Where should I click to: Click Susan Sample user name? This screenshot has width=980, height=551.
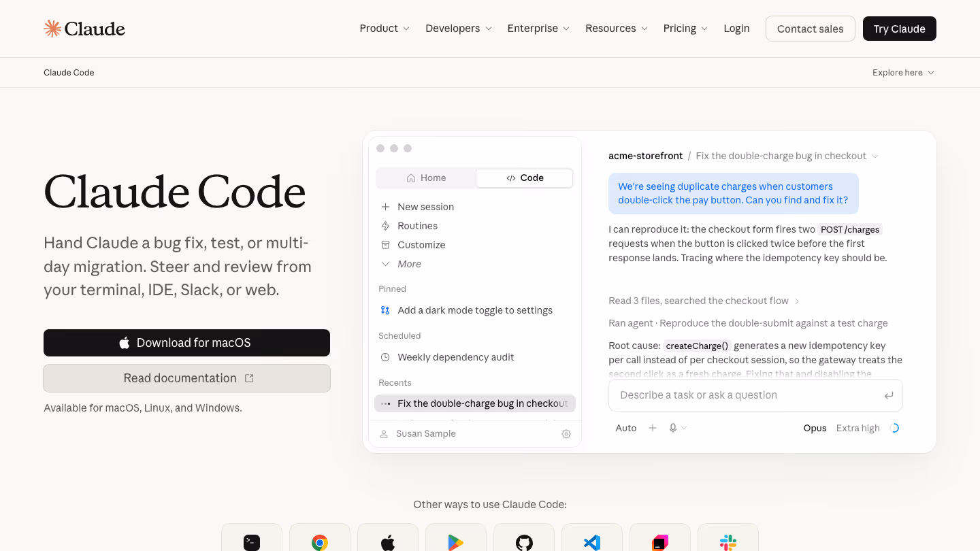point(426,434)
